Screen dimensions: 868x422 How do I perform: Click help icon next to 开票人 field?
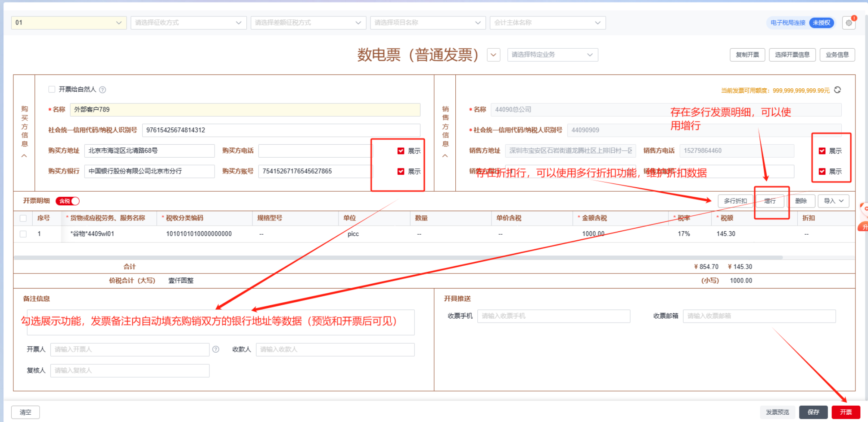click(216, 349)
